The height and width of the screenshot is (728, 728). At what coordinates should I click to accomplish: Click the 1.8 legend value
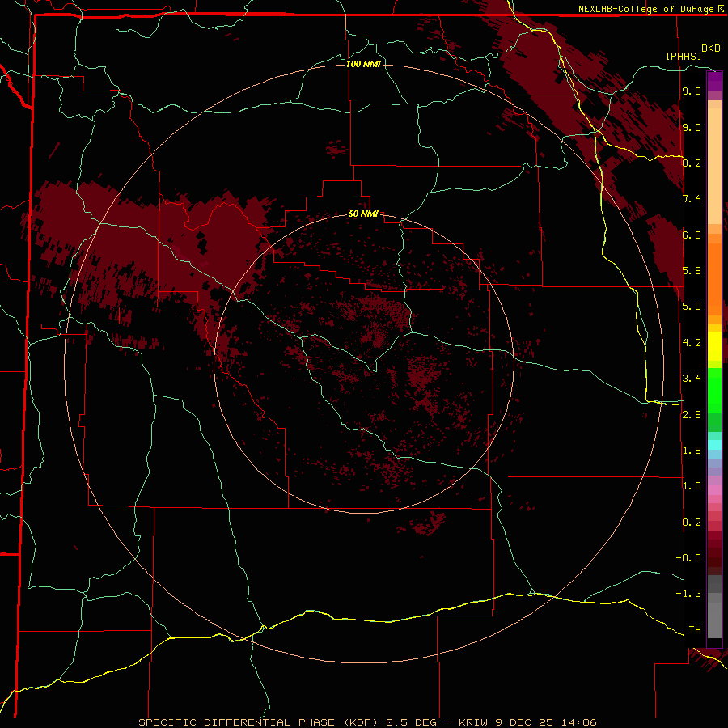(x=692, y=451)
